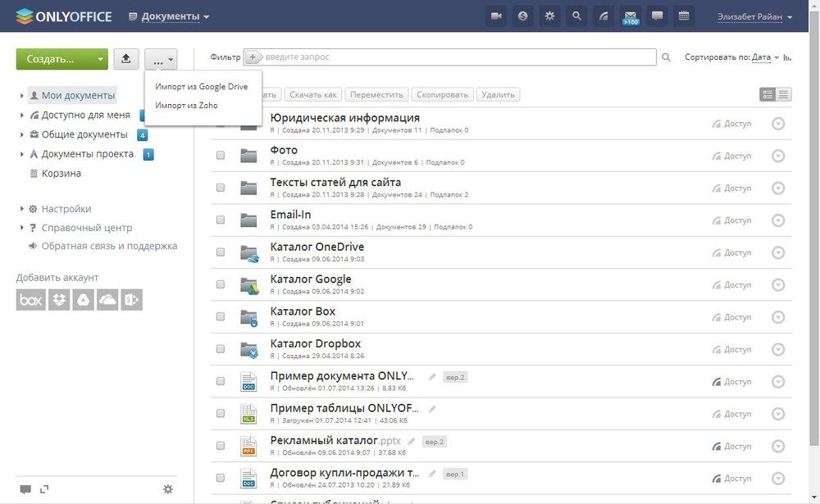The height and width of the screenshot is (504, 820).
Task: Open chat icon at sidebar bottom
Action: [x=25, y=489]
